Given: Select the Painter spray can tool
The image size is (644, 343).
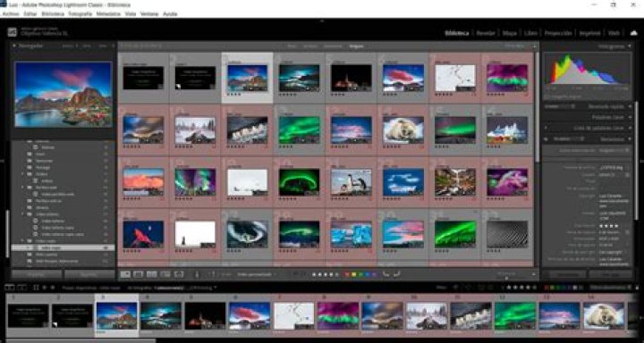Looking at the screenshot, I should coord(197,274).
